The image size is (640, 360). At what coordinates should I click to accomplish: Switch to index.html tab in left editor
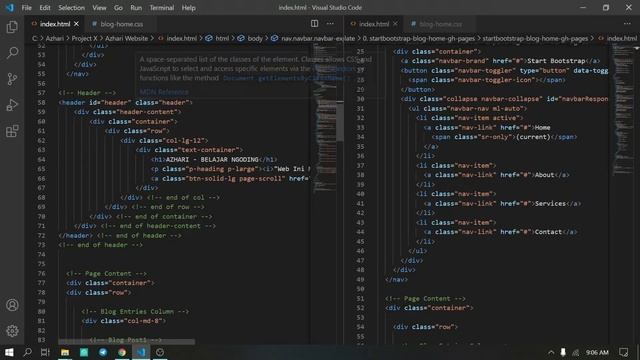click(55, 24)
